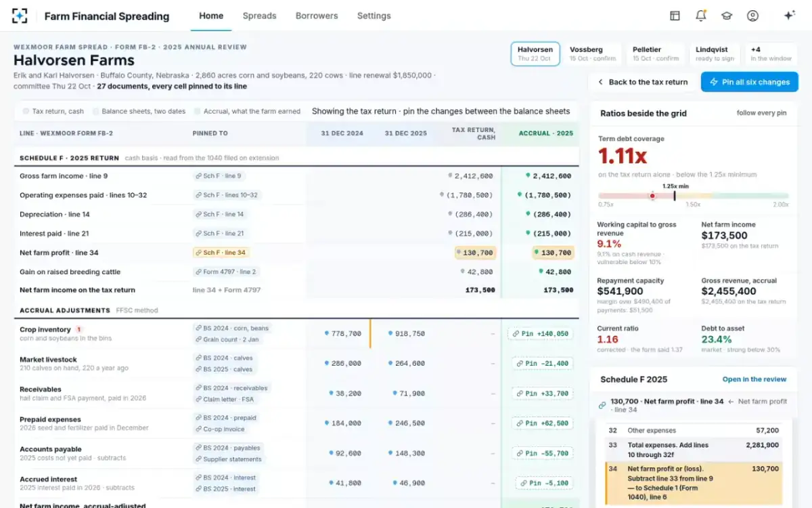Click the pin dot beside 778,700
Screen dimensions: 812x508
[327, 333]
